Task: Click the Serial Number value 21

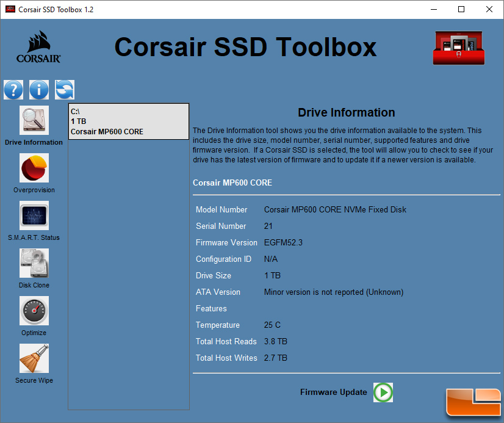Action: coord(268,226)
